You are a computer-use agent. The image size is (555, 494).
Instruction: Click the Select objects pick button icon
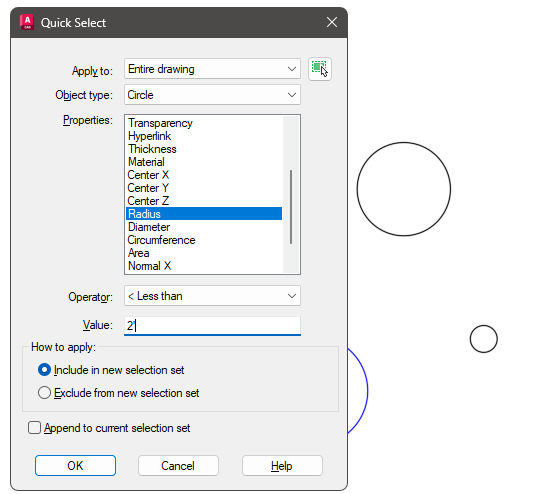pyautogui.click(x=320, y=69)
